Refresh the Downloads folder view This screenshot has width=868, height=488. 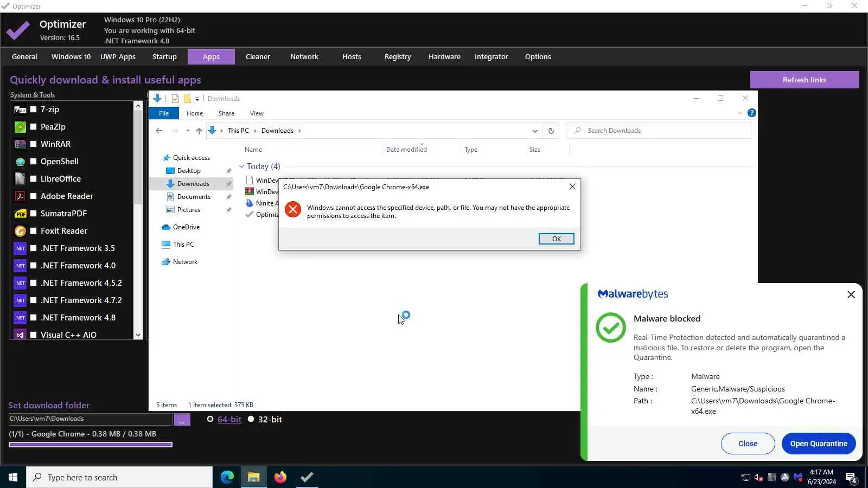(x=551, y=131)
